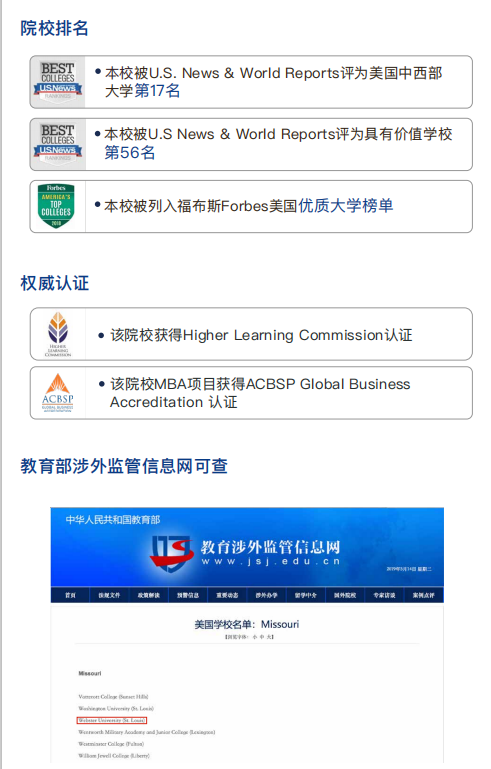The image size is (491, 769).
Task: Open the 法规文件 tab in the JSJ navbar
Action: point(109,595)
